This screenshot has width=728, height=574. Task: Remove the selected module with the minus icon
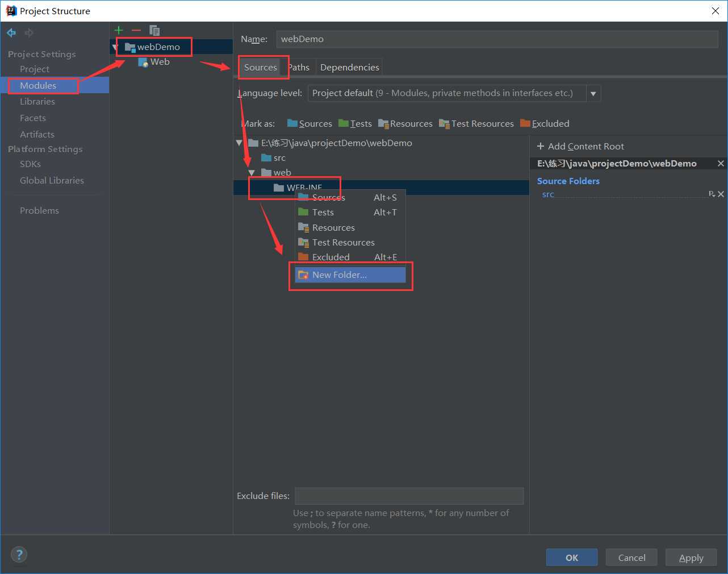pyautogui.click(x=136, y=30)
